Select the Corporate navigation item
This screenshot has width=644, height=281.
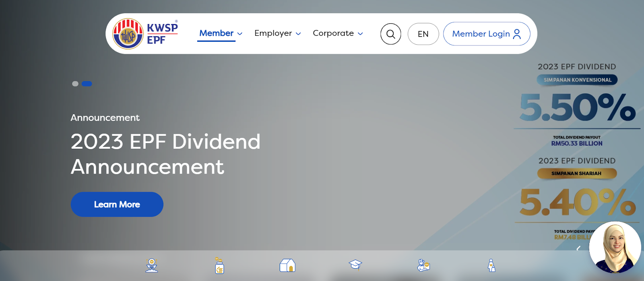click(x=333, y=33)
